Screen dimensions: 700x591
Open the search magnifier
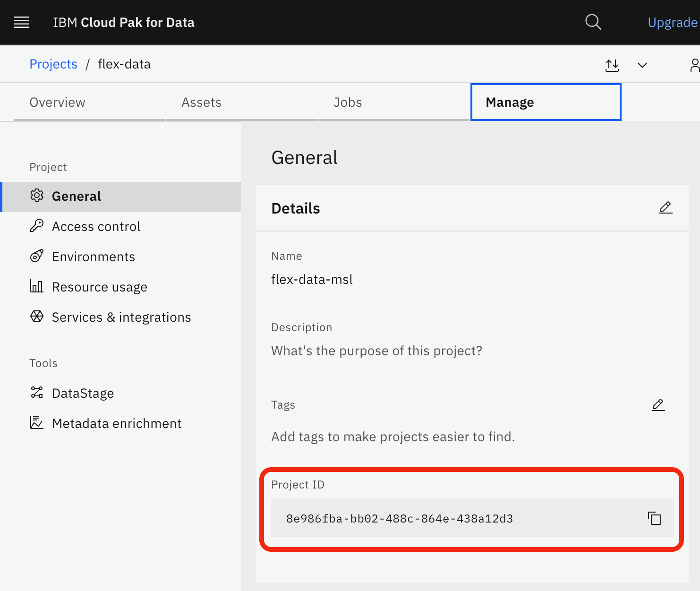[x=593, y=22]
